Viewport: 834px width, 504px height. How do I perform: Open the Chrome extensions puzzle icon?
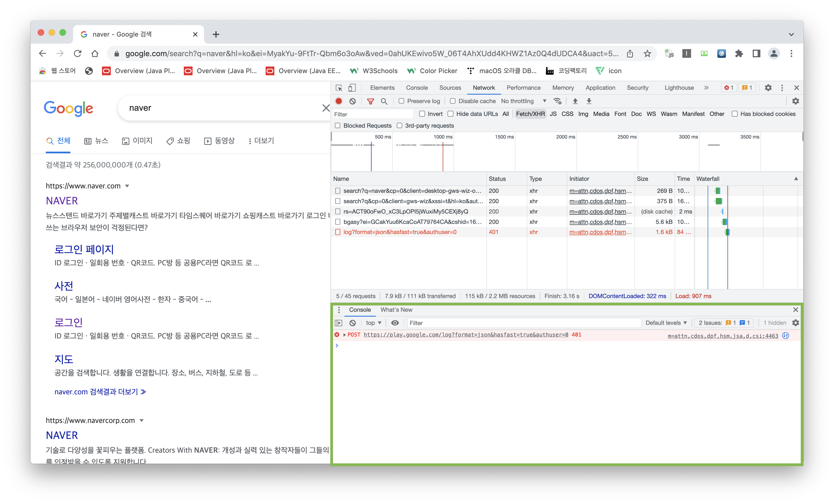(x=739, y=53)
